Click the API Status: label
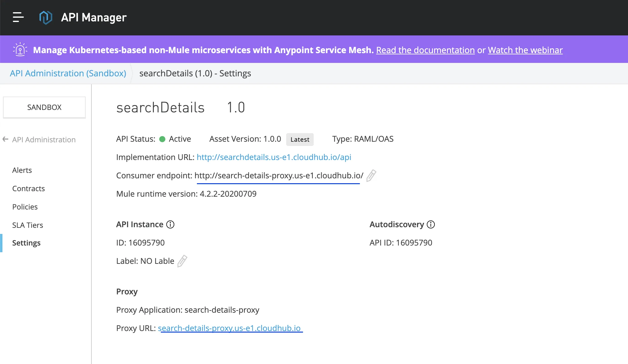The height and width of the screenshot is (364, 628). point(136,139)
